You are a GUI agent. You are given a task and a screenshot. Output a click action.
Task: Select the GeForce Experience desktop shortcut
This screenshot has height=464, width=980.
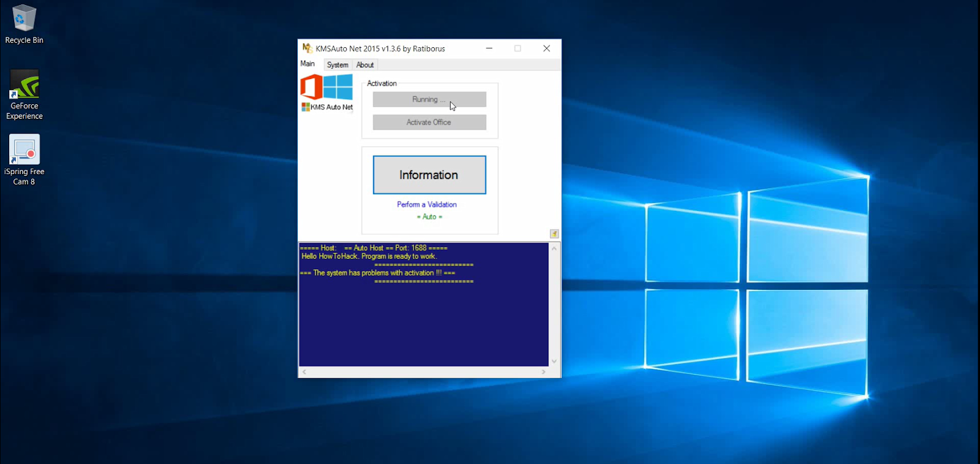(x=24, y=94)
